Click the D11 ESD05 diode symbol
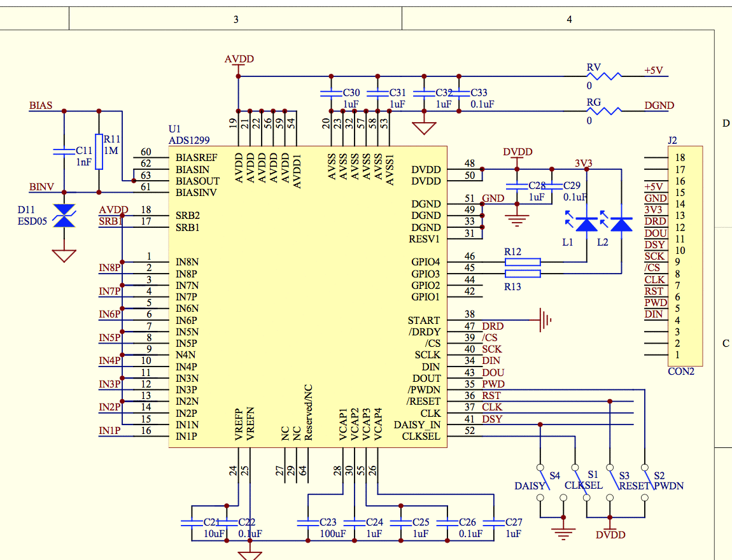The height and width of the screenshot is (560, 732). click(64, 216)
